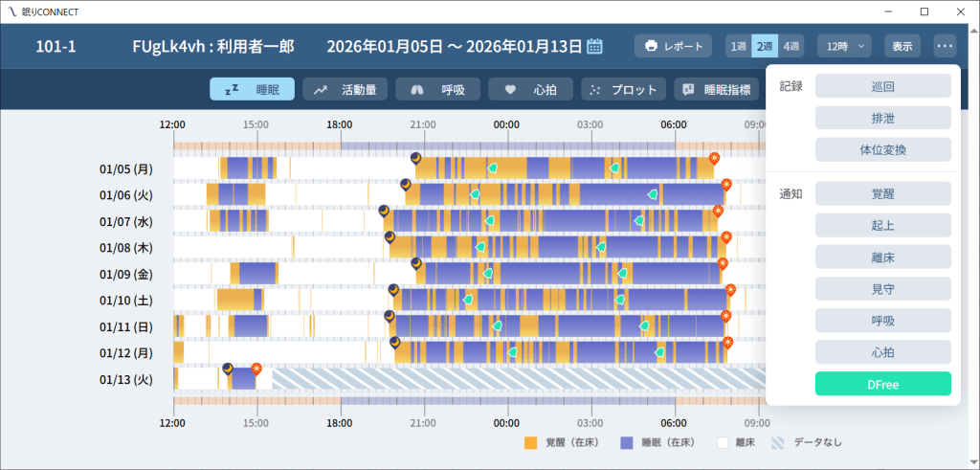Click the moon bedtime marker on 01/13 row
The width and height of the screenshot is (980, 470).
(228, 369)
